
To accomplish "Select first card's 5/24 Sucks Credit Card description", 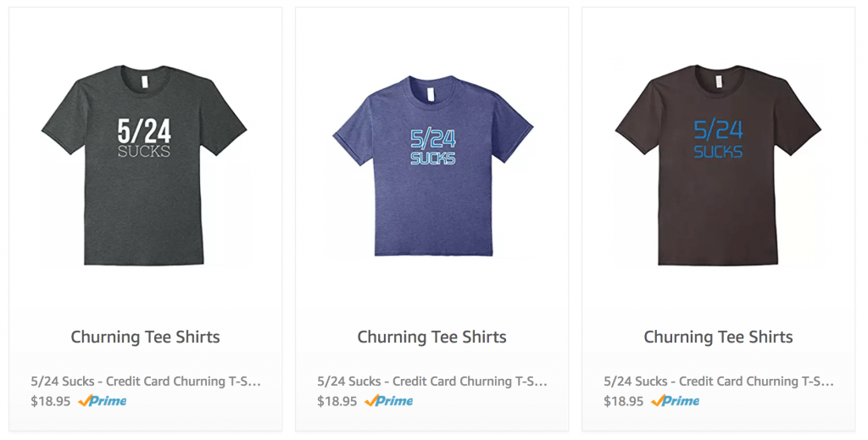I will point(146,382).
